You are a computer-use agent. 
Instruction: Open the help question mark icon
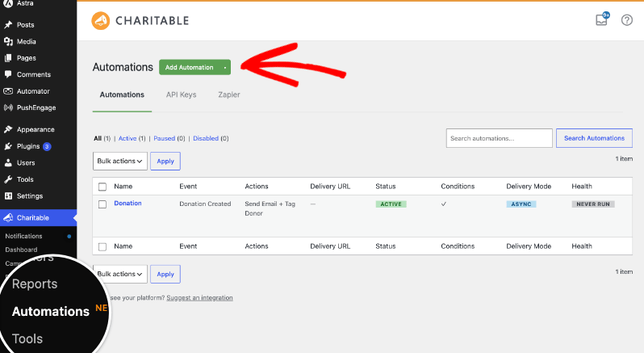pyautogui.click(x=627, y=20)
